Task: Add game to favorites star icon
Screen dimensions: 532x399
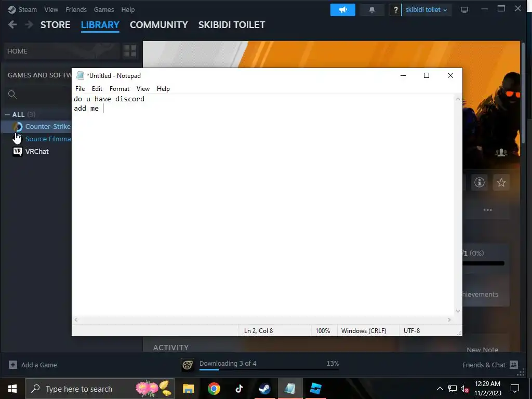Action: point(501,182)
